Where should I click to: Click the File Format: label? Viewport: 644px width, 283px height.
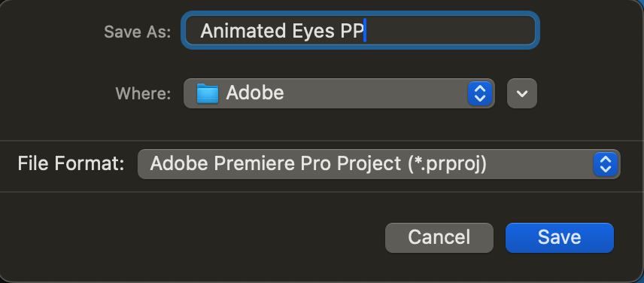71,164
